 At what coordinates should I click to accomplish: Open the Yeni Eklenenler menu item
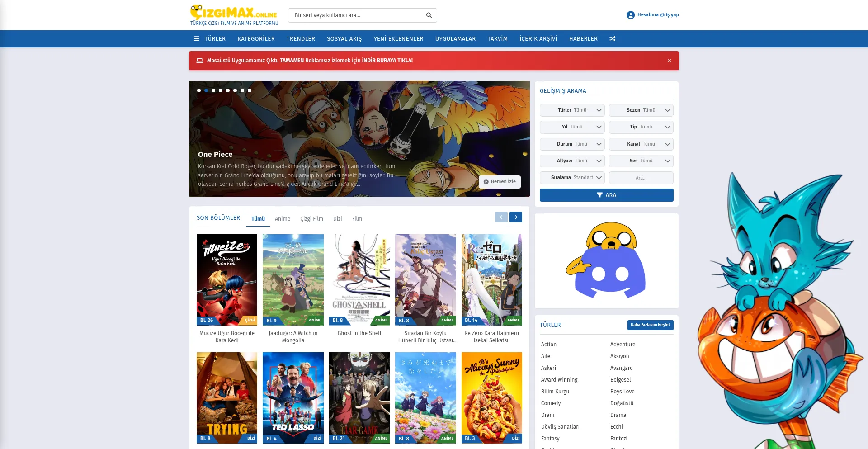point(398,39)
